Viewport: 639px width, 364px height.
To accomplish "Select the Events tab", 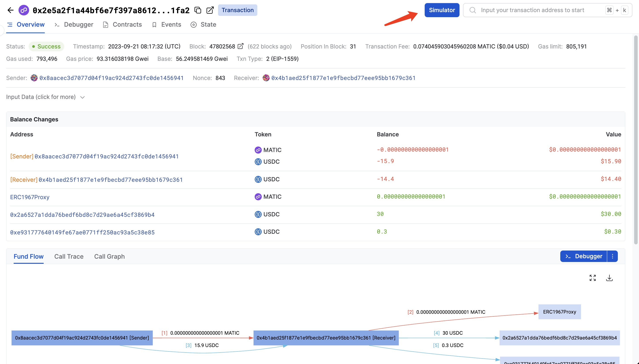I will pos(171,24).
